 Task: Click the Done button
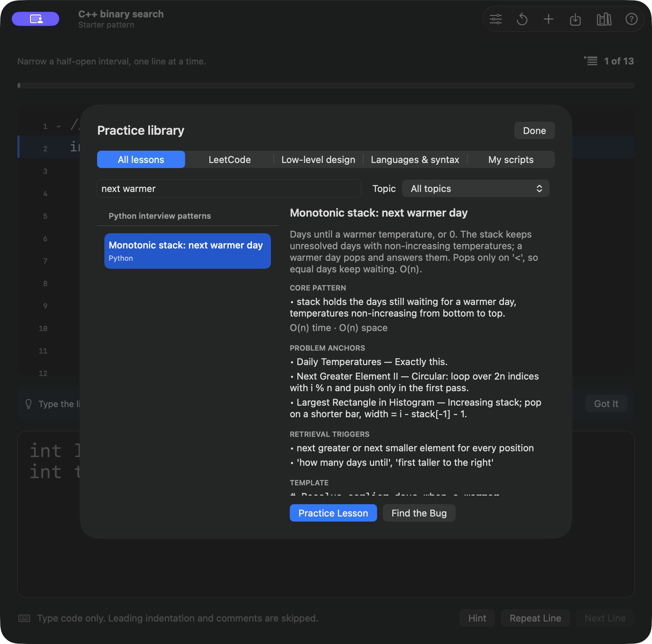click(534, 130)
